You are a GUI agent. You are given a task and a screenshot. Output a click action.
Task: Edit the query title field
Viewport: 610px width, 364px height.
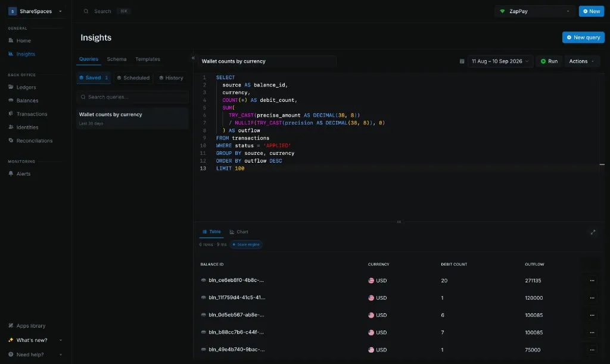(267, 61)
